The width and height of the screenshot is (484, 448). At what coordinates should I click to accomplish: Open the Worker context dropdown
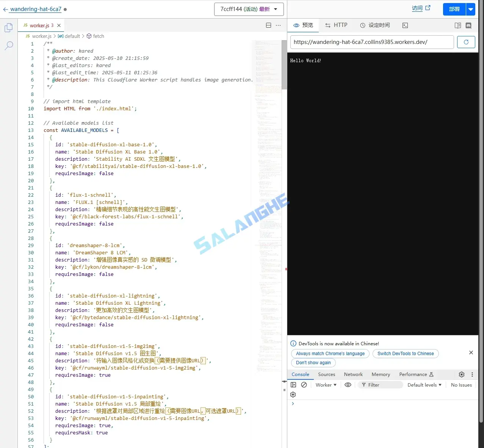click(x=325, y=385)
